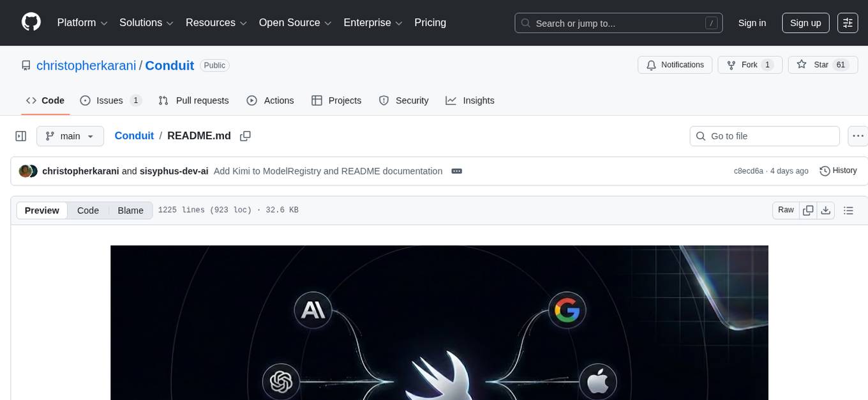Open the main branch dropdown

tap(70, 136)
